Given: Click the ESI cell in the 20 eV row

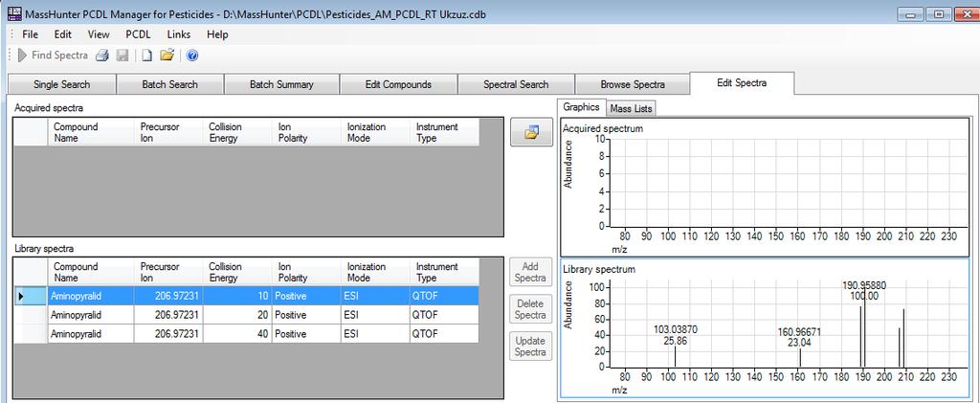Looking at the screenshot, I should click(x=375, y=315).
